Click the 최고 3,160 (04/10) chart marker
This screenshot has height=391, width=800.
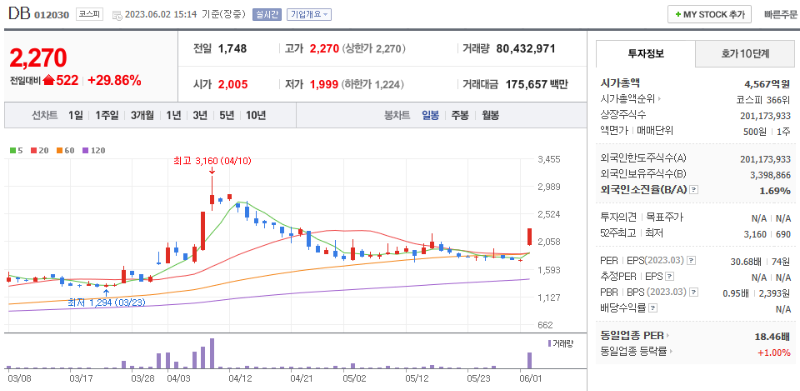click(211, 161)
